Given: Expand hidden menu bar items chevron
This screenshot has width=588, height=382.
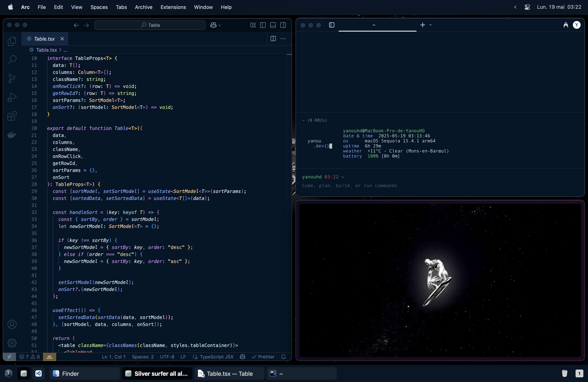Looking at the screenshot, I should [515, 7].
